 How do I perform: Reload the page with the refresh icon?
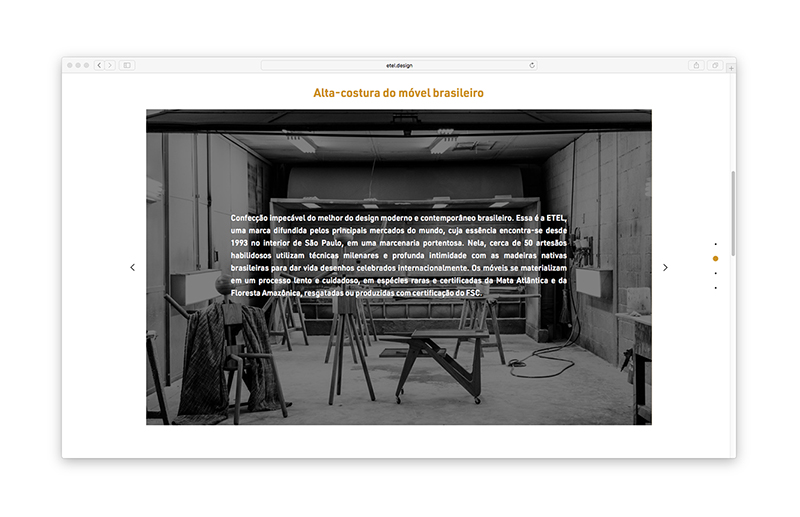(532, 65)
